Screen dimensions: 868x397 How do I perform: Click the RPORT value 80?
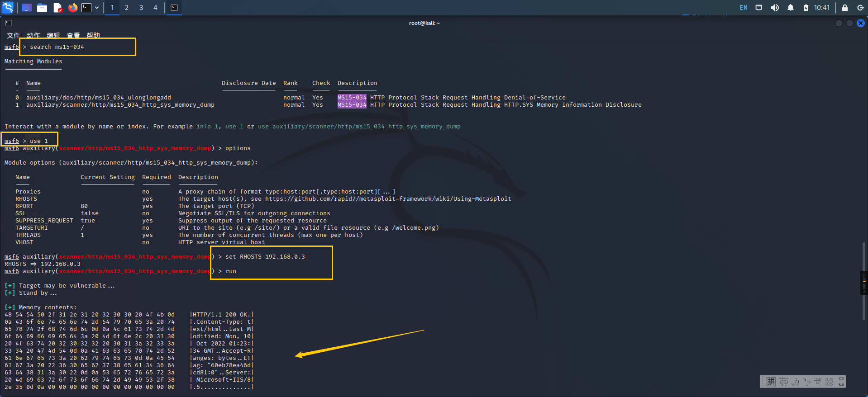pos(84,206)
